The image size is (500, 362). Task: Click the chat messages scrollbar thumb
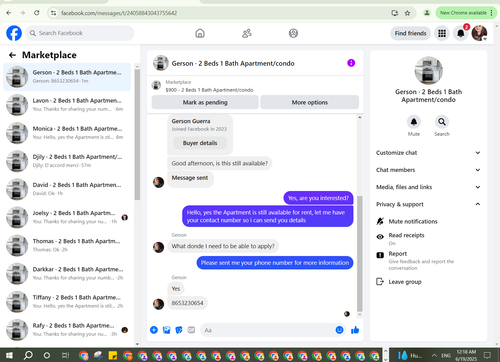click(360, 253)
